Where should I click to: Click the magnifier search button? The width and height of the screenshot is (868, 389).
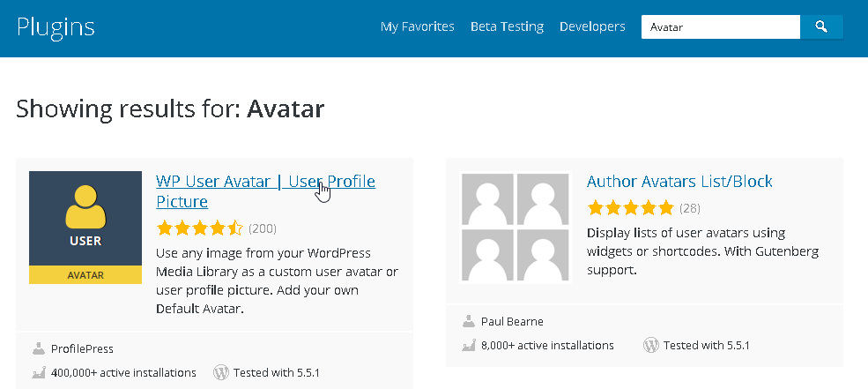tap(821, 26)
